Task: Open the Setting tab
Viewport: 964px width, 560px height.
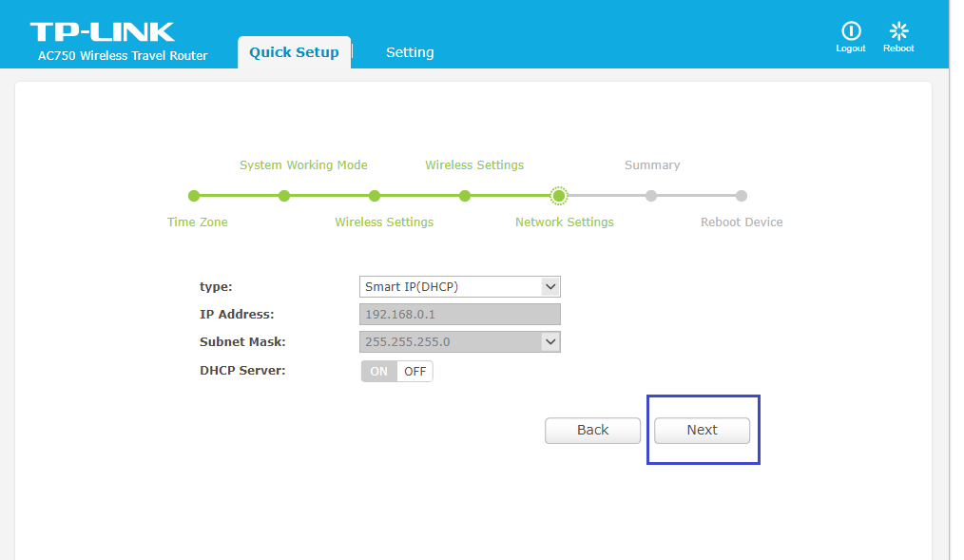Action: pos(410,52)
